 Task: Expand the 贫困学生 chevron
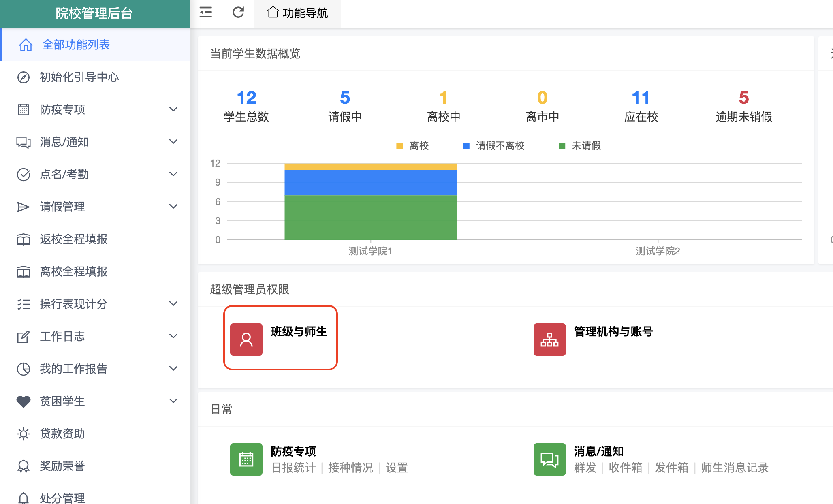[x=173, y=401]
